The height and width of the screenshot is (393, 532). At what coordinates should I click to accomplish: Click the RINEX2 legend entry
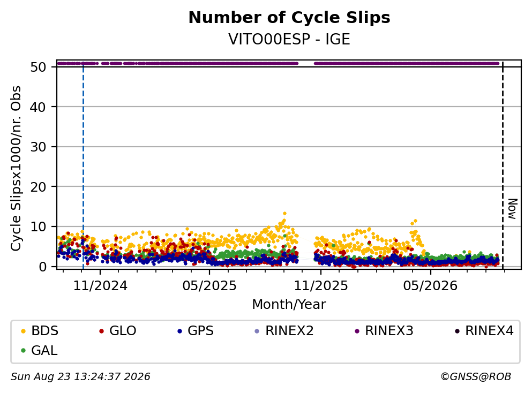point(284,330)
